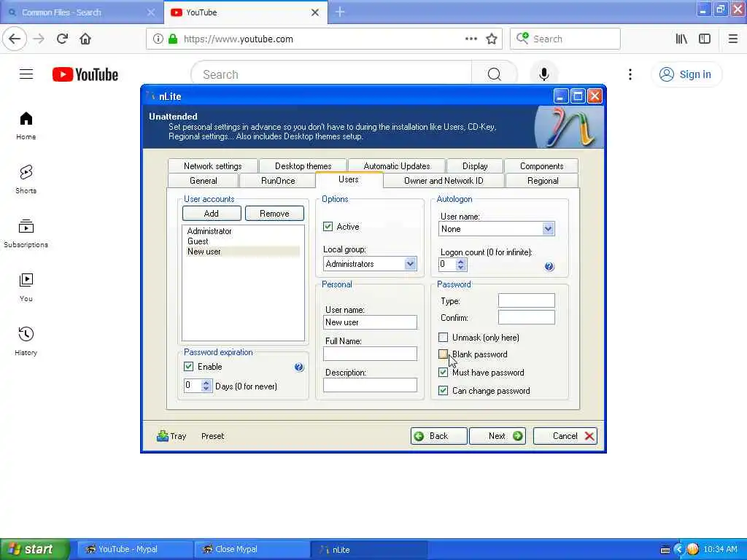Image resolution: width=747 pixels, height=560 pixels.
Task: Click the Back button in nLite
Action: (438, 436)
